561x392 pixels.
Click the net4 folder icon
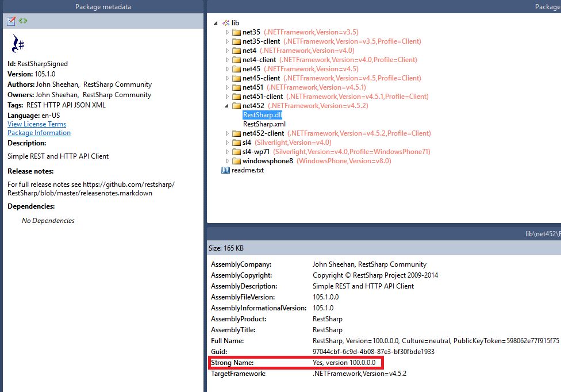coord(236,51)
